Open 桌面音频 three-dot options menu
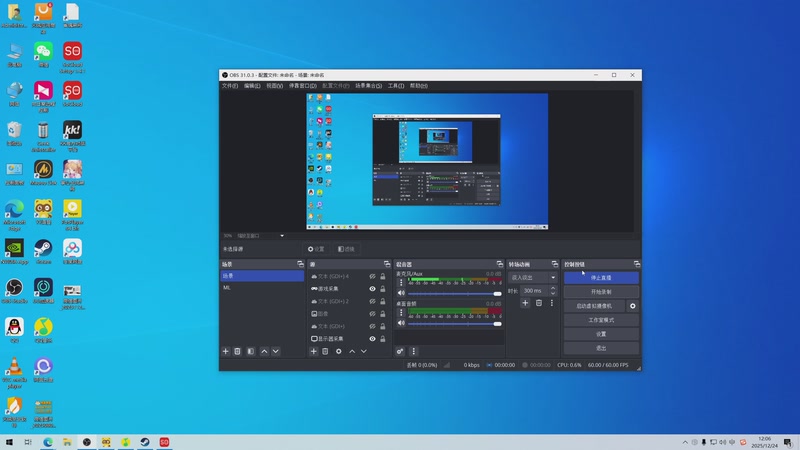Viewport: 800px width, 450px height. (x=401, y=312)
